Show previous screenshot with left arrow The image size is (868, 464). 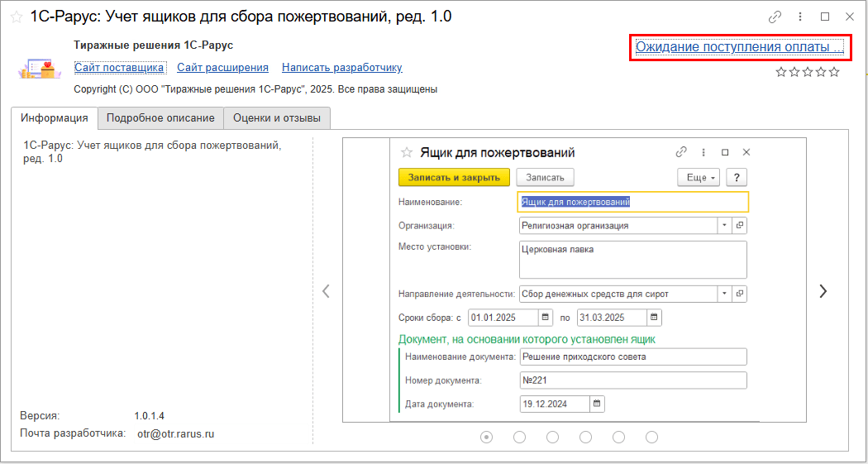pyautogui.click(x=326, y=291)
